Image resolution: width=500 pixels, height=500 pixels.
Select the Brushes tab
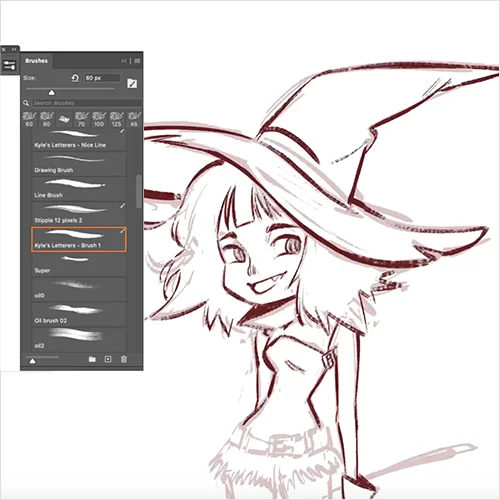(36, 61)
